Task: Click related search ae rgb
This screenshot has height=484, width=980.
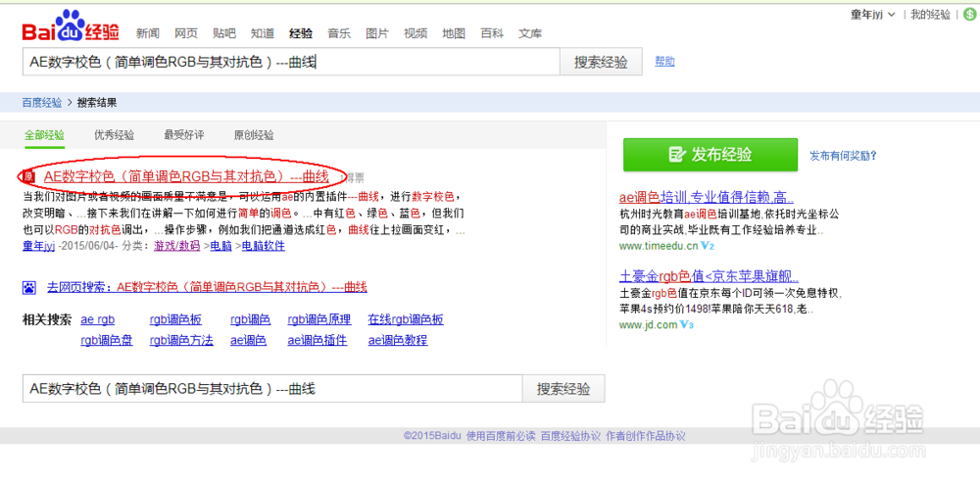Action: pos(97,319)
